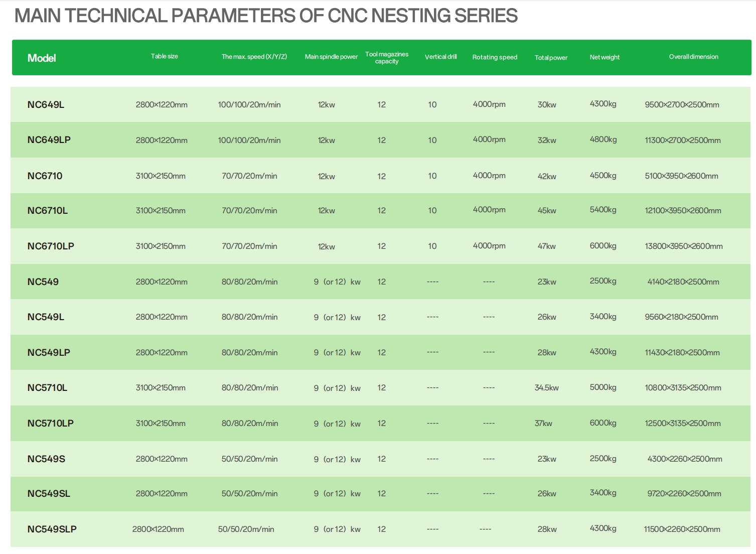756x554 pixels.
Task: Click the Model column header
Action: [42, 58]
